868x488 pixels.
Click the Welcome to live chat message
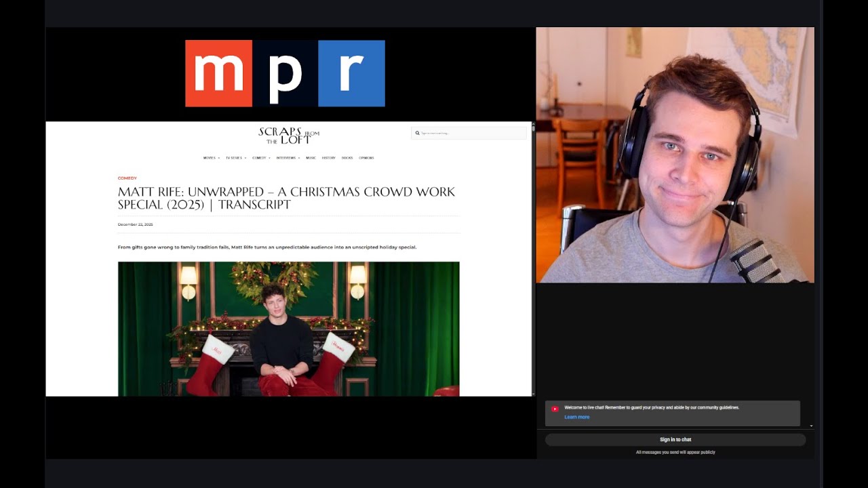[652, 407]
